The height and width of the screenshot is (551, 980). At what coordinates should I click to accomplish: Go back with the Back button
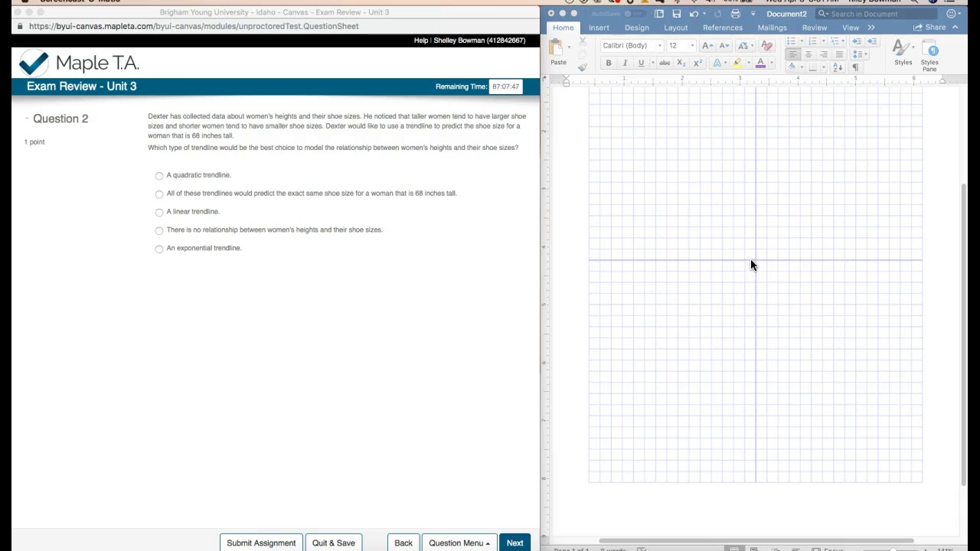coord(403,543)
